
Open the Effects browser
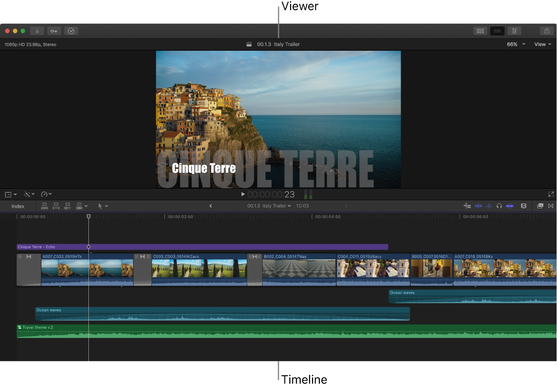pyautogui.click(x=540, y=206)
